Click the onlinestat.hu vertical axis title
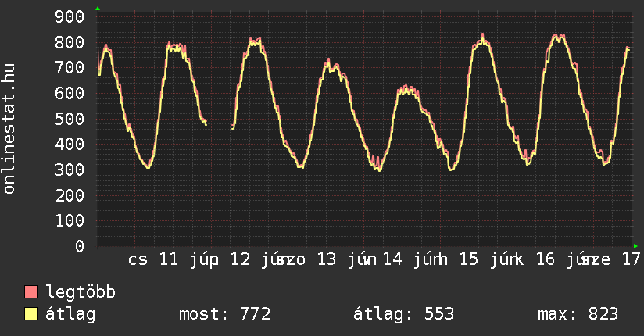Viewport: 644px width, 336px height. 9,128
